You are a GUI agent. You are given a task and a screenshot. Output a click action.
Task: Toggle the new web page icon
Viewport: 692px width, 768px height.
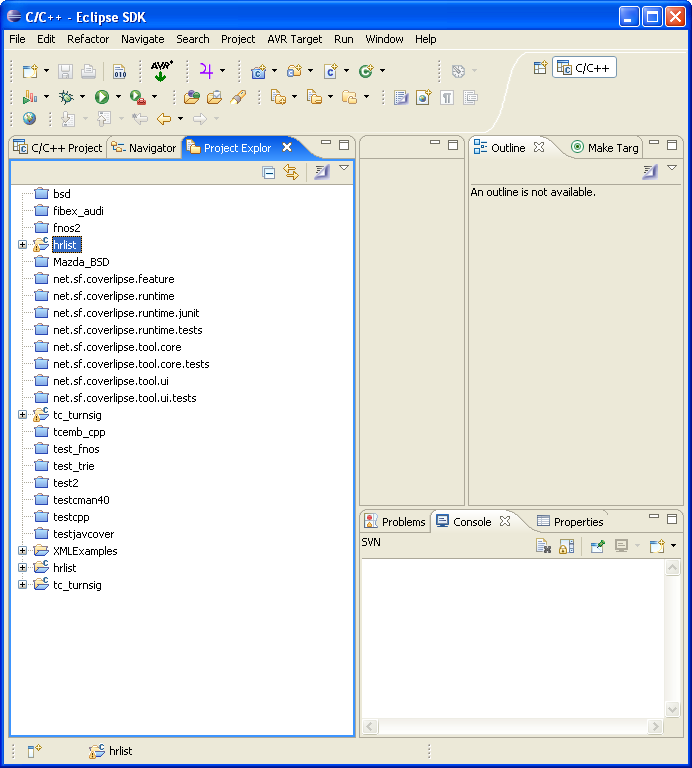point(424,97)
